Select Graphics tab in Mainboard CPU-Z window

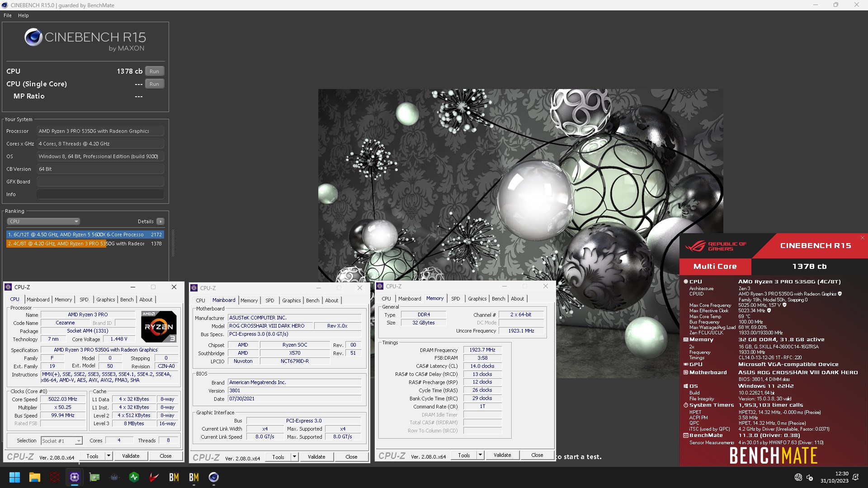point(292,300)
